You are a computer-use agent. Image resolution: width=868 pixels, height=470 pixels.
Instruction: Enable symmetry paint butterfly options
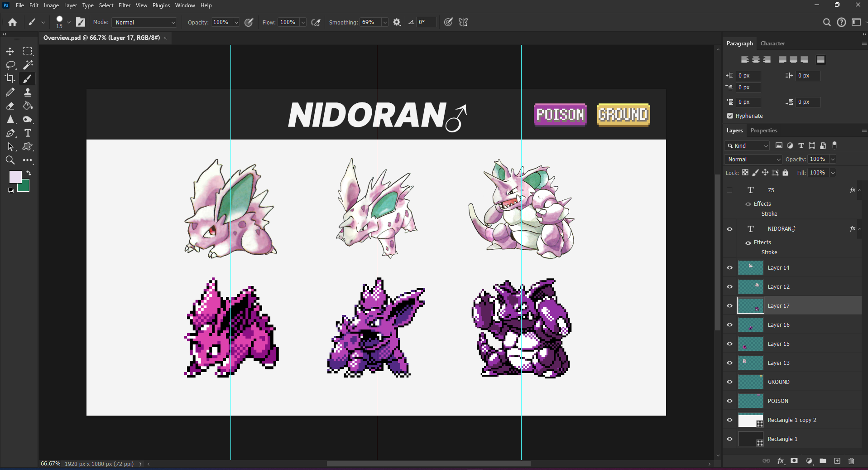coord(463,22)
